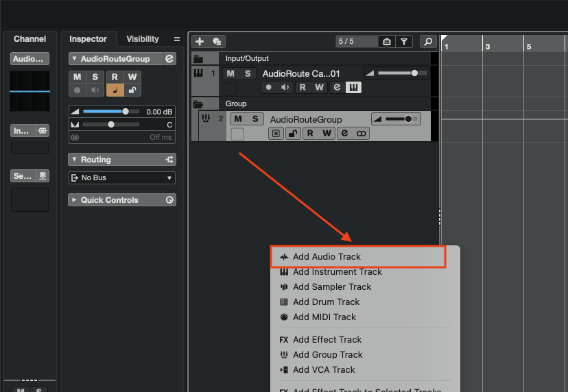Toggle record enable on AudioRoute Ca...01 track
Viewport: 568px width, 392px height.
[x=268, y=87]
